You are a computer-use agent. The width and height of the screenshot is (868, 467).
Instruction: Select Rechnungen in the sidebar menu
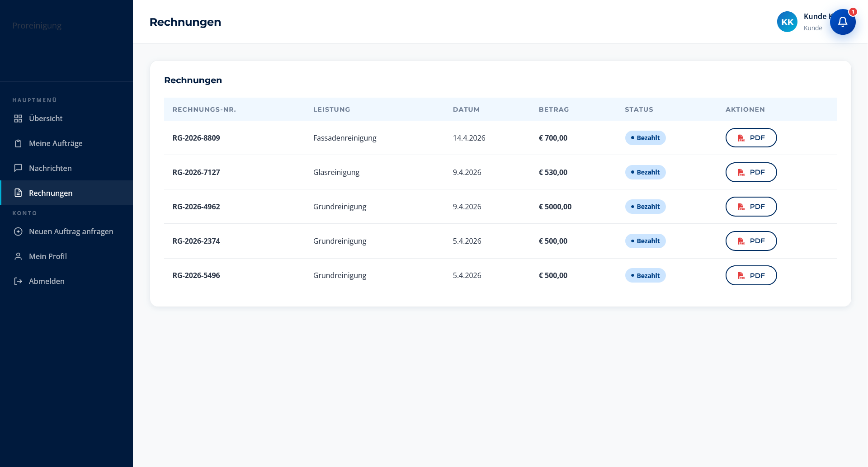pyautogui.click(x=66, y=193)
